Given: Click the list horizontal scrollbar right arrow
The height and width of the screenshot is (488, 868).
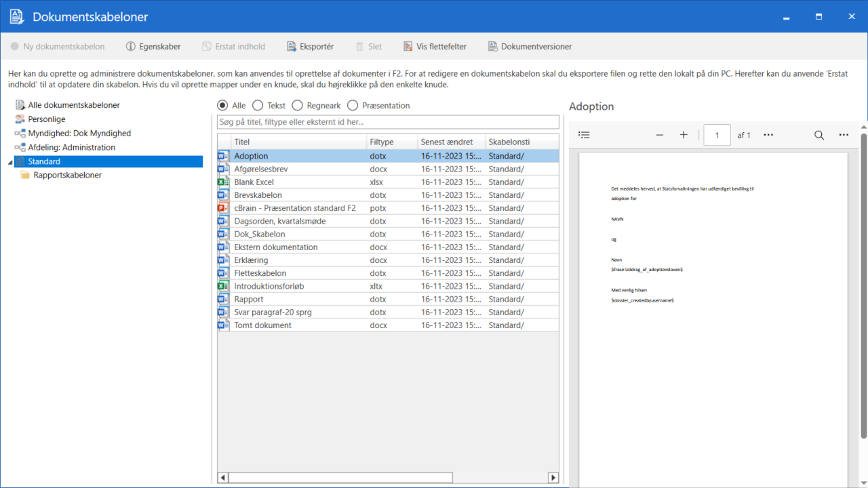Looking at the screenshot, I should [553, 478].
